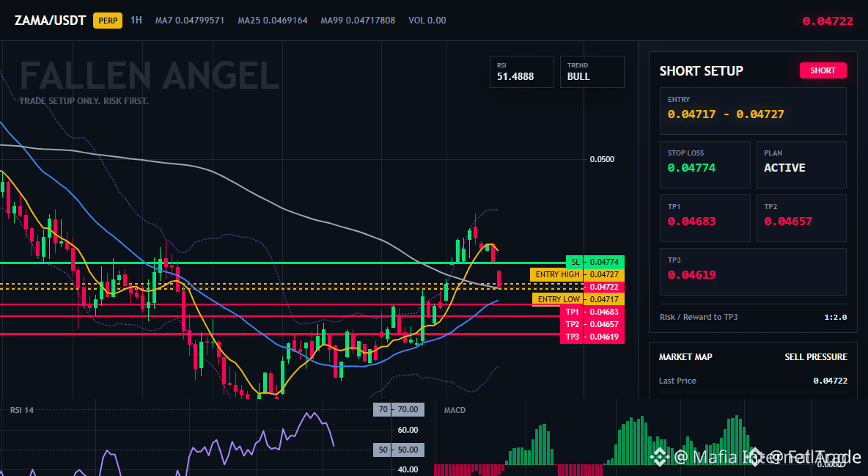Image resolution: width=868 pixels, height=476 pixels.
Task: Click the red SHORT button
Action: 823,70
